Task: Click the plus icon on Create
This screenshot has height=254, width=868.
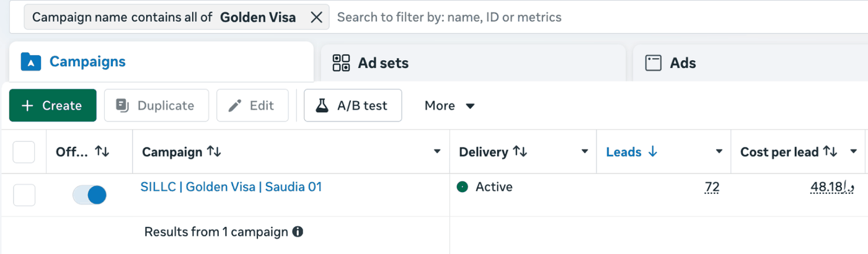Action: 27,105
